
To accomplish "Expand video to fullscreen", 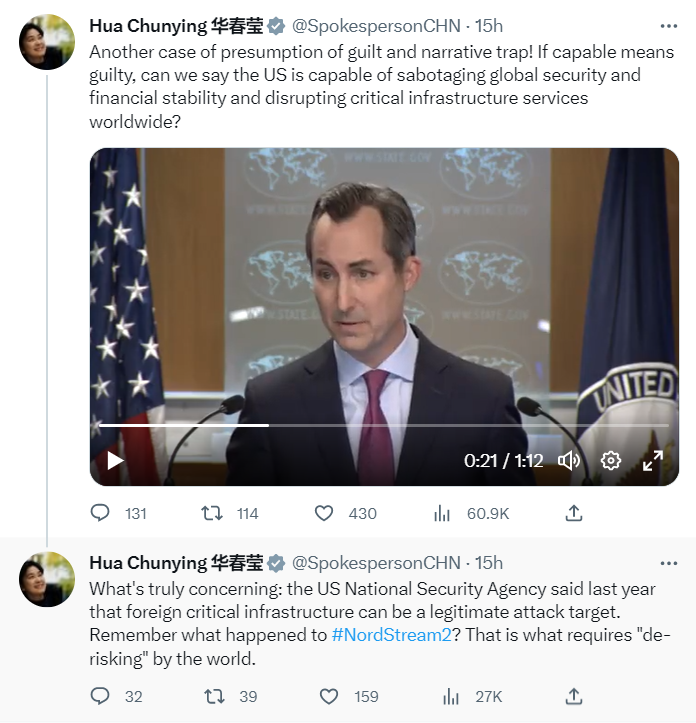I will [x=652, y=461].
